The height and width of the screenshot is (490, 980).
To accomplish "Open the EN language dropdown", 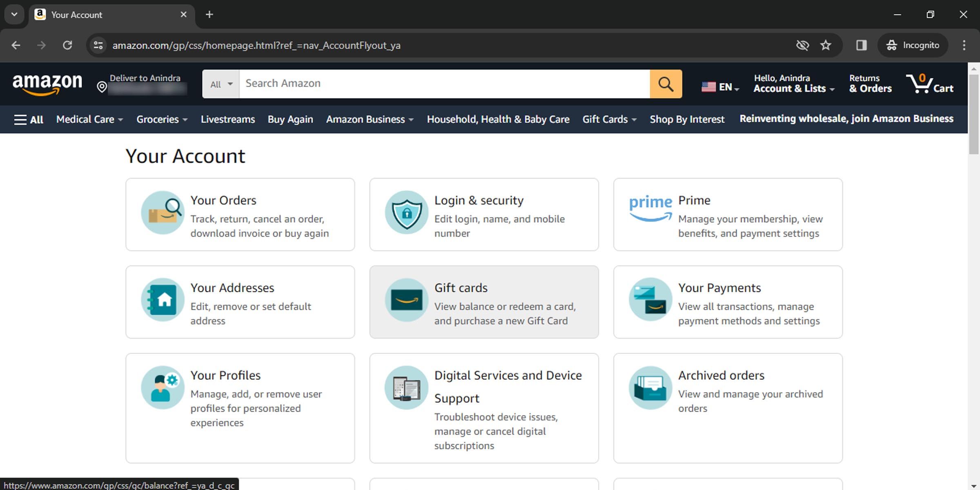I will (720, 86).
